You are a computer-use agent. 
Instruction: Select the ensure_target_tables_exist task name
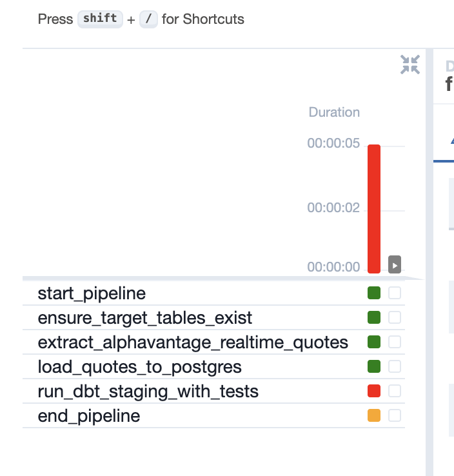coord(145,318)
